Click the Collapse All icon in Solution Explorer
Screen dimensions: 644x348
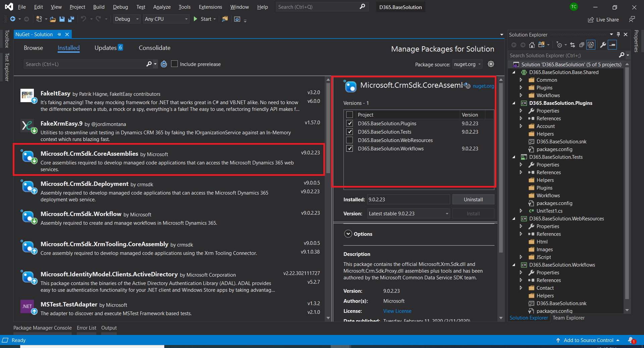[582, 45]
